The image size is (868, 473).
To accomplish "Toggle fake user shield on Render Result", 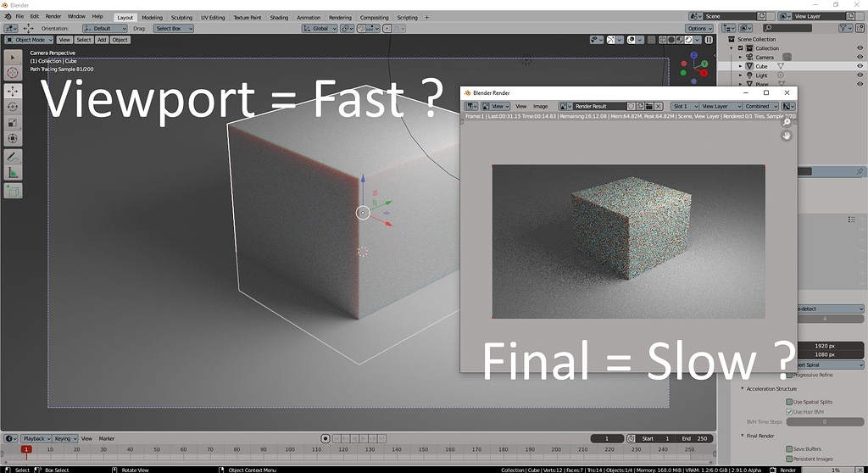I will click(631, 106).
